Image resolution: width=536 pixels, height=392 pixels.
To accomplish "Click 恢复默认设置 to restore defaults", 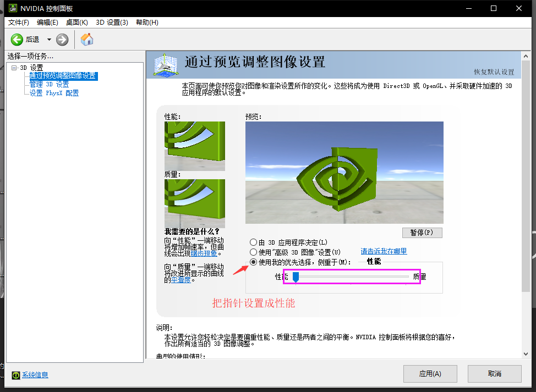I will (x=494, y=72).
